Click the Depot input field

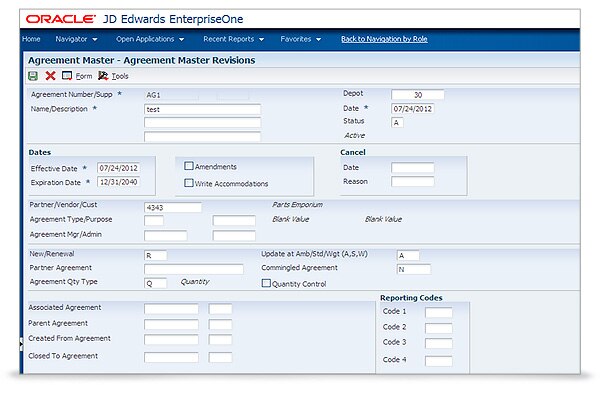(417, 94)
